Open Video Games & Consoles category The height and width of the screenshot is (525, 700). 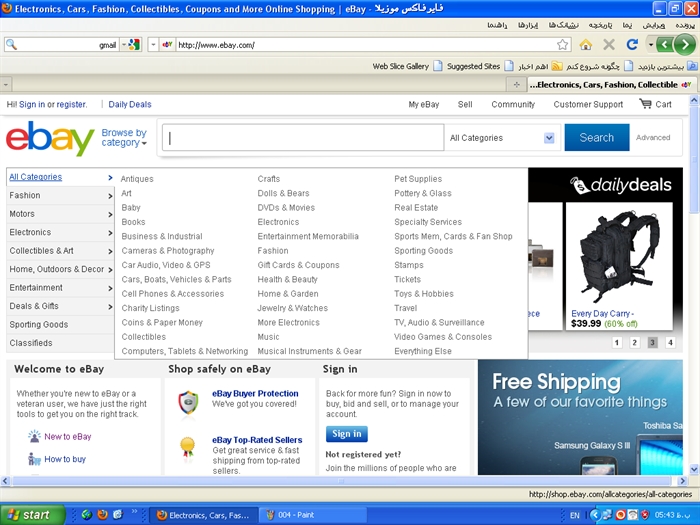pyautogui.click(x=443, y=337)
